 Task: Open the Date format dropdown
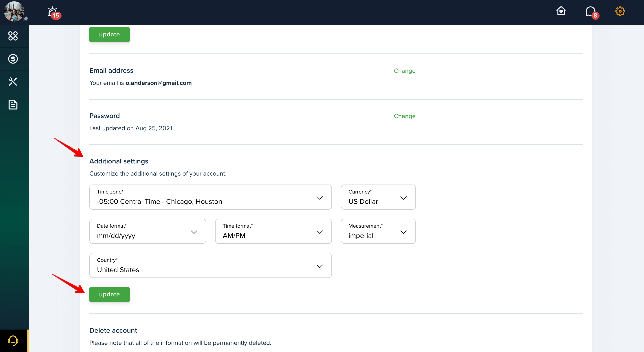tap(148, 231)
